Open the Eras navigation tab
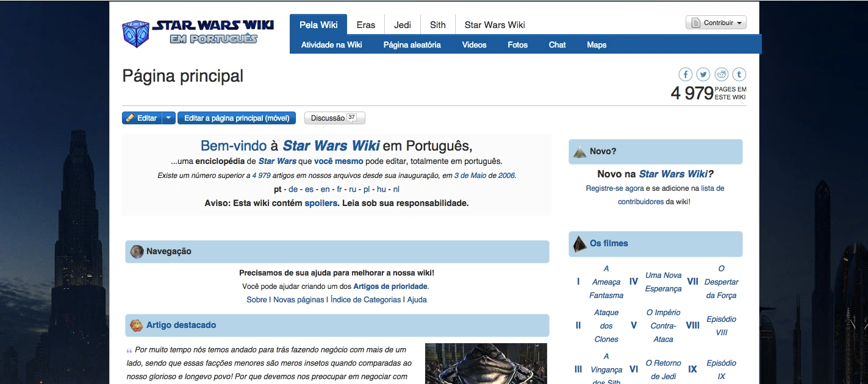Viewport: 868px width, 384px height. click(x=366, y=25)
